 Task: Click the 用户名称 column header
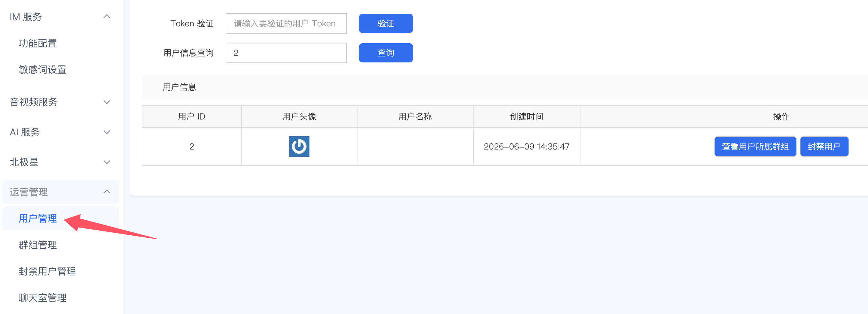click(415, 116)
